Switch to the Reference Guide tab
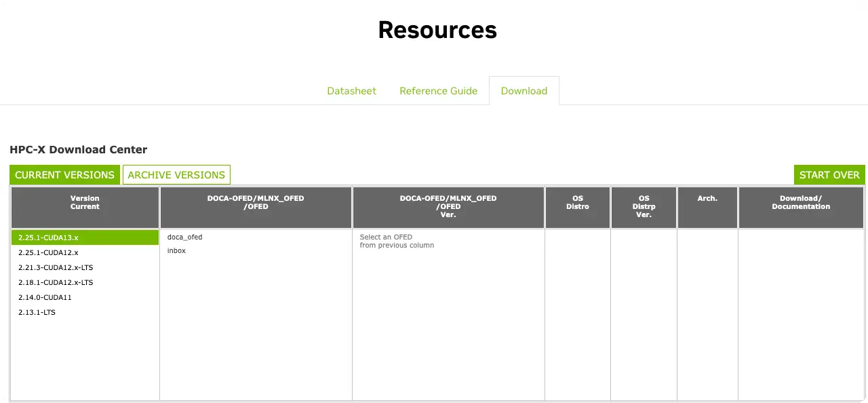The image size is (868, 403). point(438,91)
